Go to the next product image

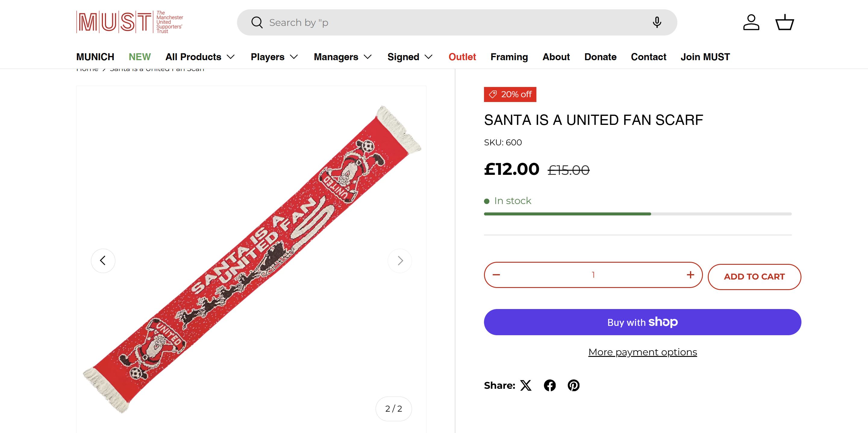point(400,261)
